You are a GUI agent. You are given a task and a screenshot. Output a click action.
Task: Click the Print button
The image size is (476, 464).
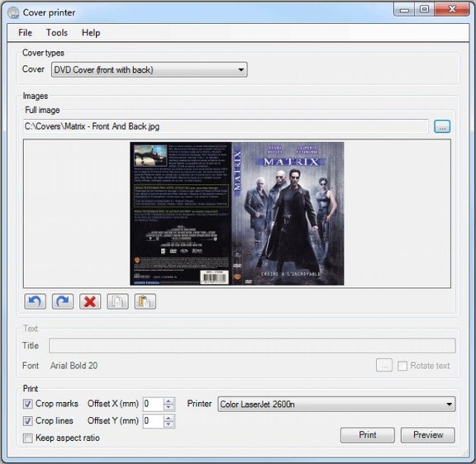coord(367,435)
